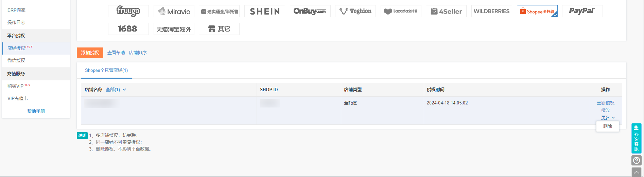The width and height of the screenshot is (644, 177).
Task: Choose the Miravia platform logo
Action: 174,11
